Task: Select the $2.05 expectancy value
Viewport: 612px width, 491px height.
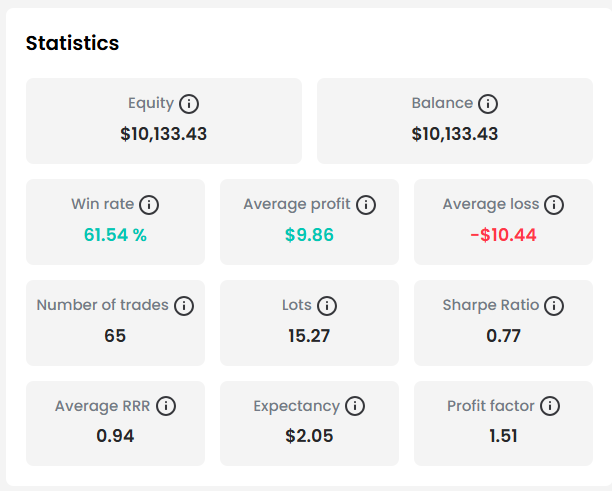Action: tap(309, 436)
